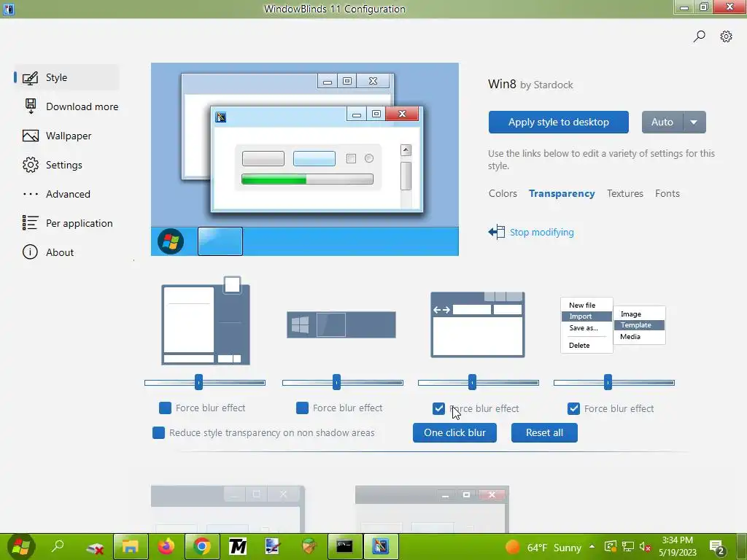Open the About page
747x560 pixels.
(48, 252)
